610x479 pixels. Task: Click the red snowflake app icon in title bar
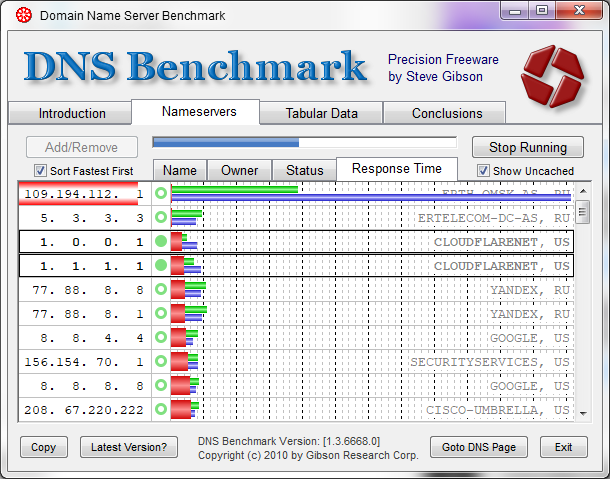[x=24, y=15]
